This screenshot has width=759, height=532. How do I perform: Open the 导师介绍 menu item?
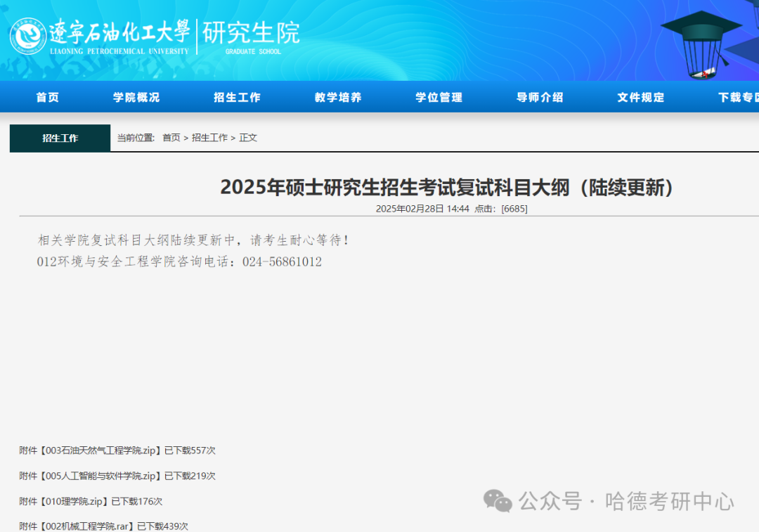click(x=540, y=97)
